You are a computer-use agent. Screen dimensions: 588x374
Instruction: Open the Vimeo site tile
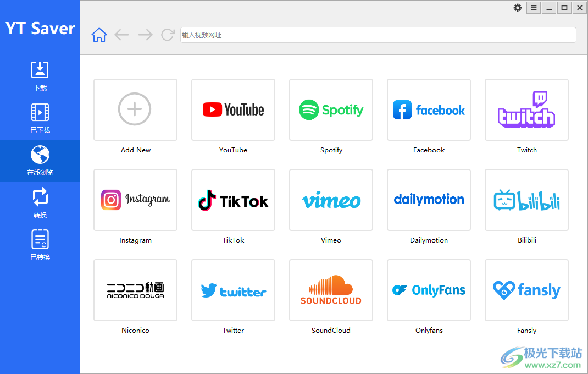pyautogui.click(x=331, y=200)
